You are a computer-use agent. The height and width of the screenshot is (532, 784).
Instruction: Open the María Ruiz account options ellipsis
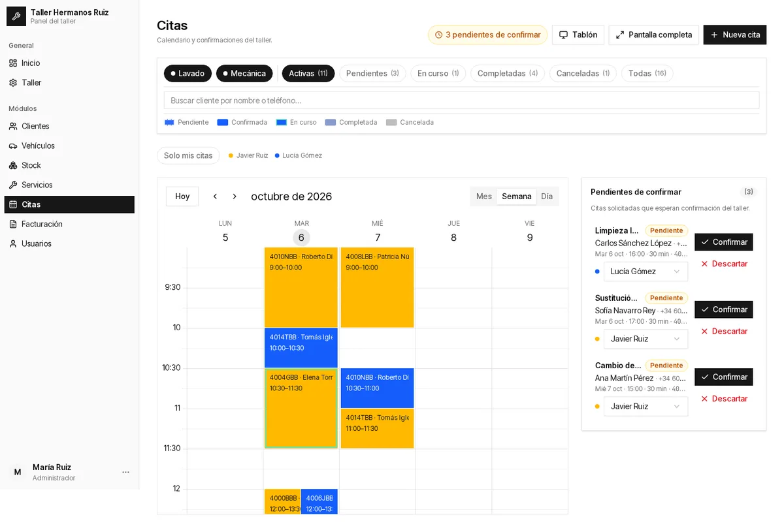125,472
